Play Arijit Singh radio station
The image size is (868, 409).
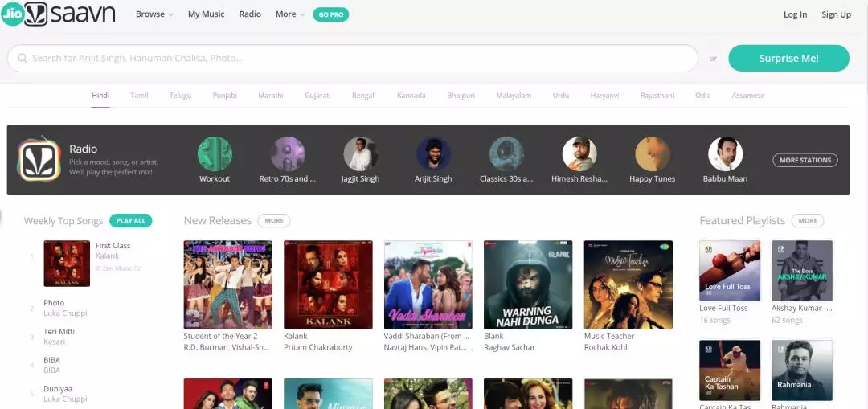click(433, 153)
